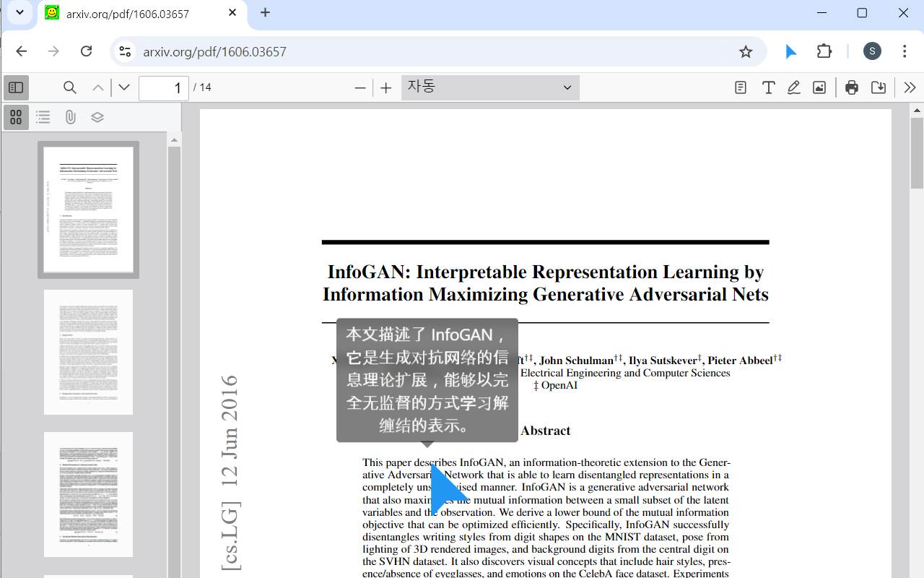Open the tab search chevron
Screen dimensions: 924x578
[19, 12]
